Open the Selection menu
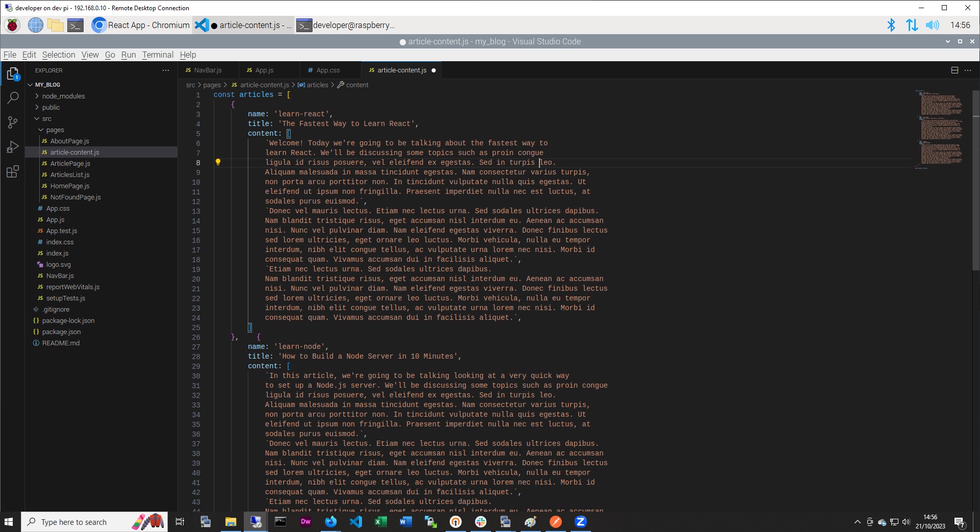This screenshot has width=980, height=532. tap(59, 55)
